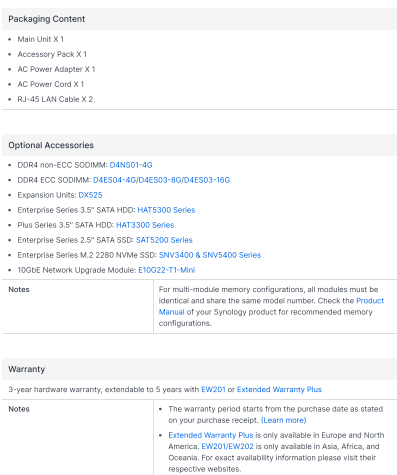Click the (Learn more) warranty link

284,420
